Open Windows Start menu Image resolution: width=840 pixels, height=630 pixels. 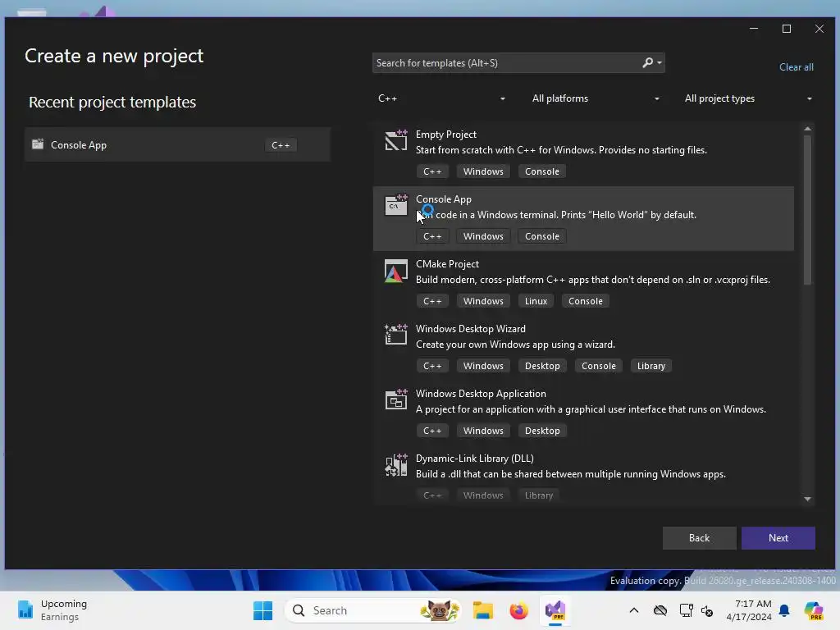click(x=262, y=610)
